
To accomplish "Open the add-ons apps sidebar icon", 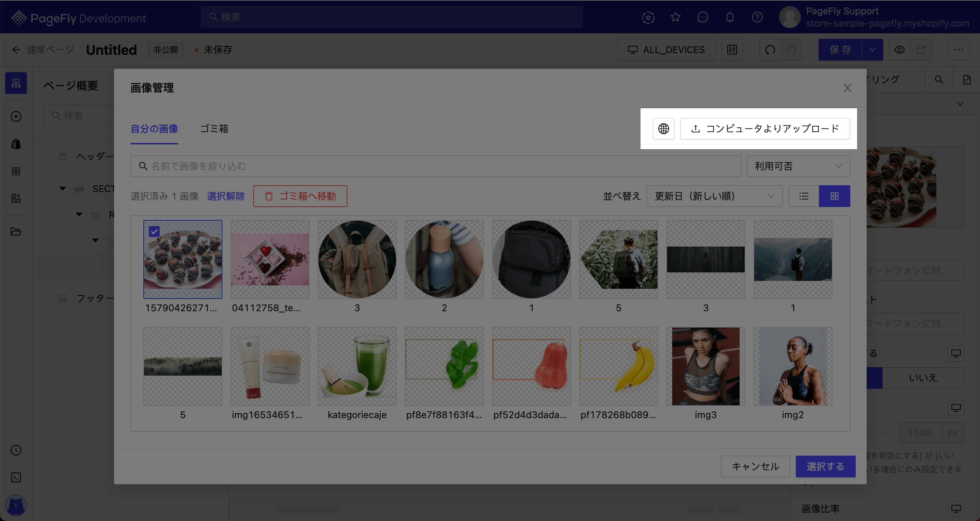I will point(16,198).
